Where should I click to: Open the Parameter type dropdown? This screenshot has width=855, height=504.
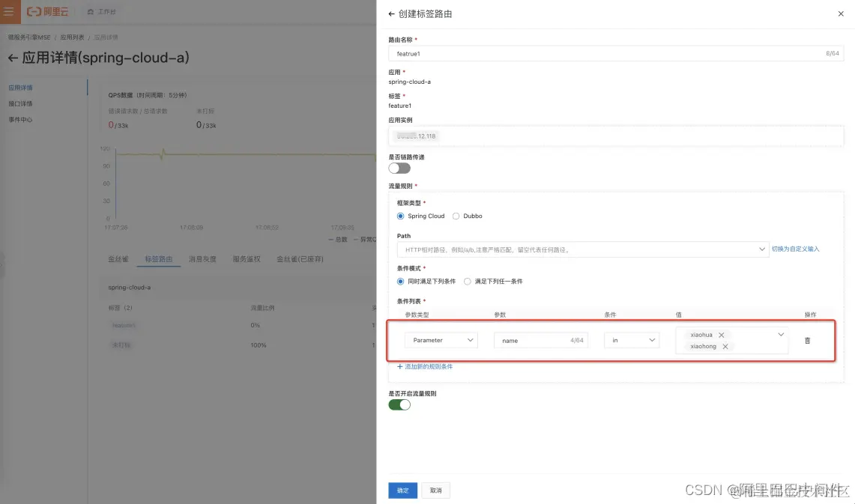pos(441,340)
